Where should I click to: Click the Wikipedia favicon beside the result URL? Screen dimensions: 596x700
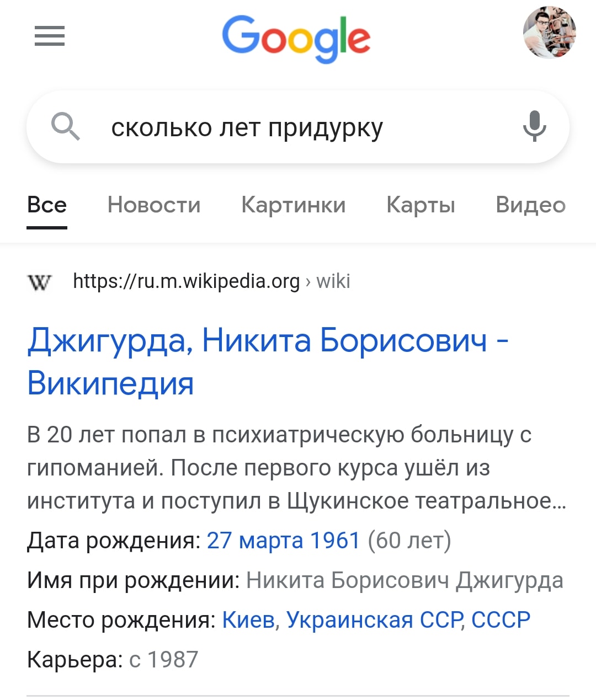39,282
